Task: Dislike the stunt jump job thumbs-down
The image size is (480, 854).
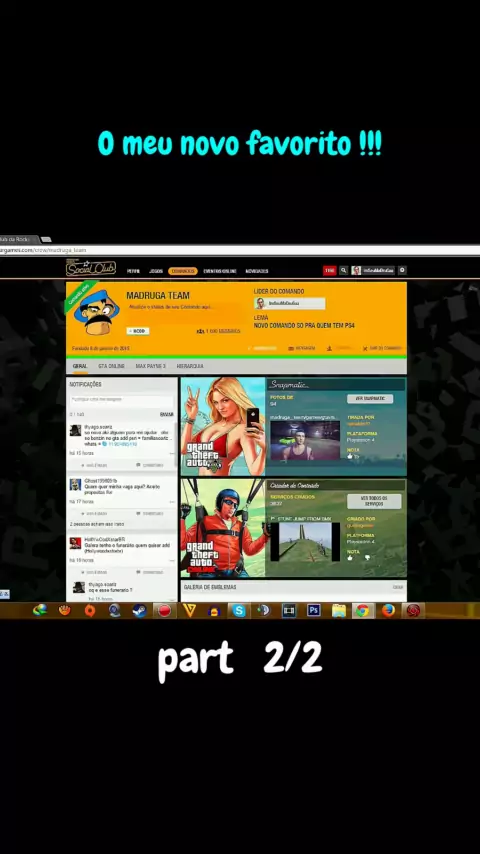Action: tap(367, 557)
